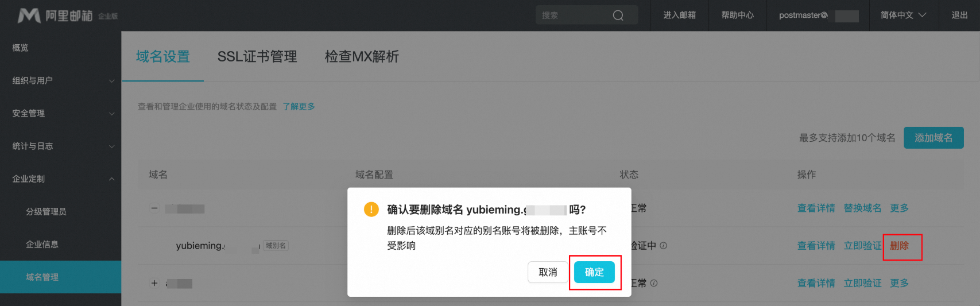Open 域名管理 in the sidebar

click(x=60, y=277)
